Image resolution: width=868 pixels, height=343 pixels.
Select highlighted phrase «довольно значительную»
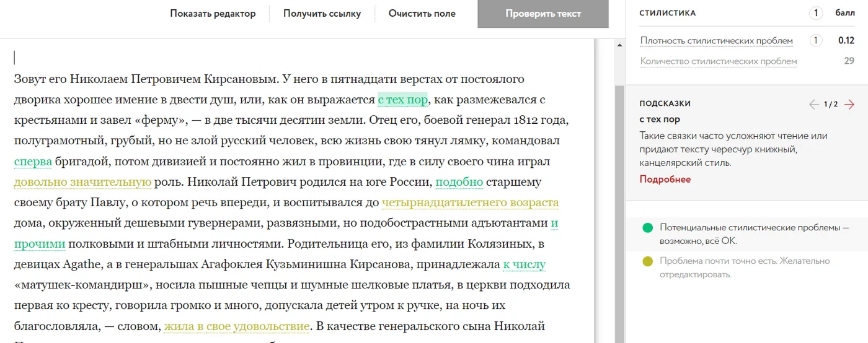click(82, 182)
